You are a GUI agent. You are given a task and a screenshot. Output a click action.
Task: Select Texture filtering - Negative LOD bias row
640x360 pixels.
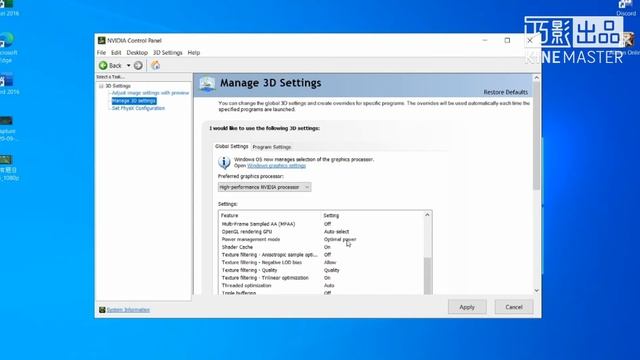click(321, 262)
